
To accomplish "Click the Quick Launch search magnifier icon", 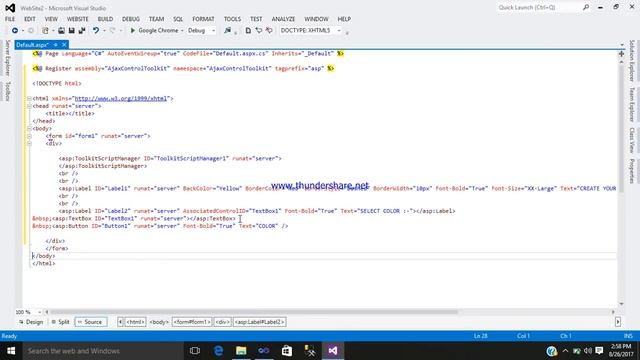I will click(586, 7).
